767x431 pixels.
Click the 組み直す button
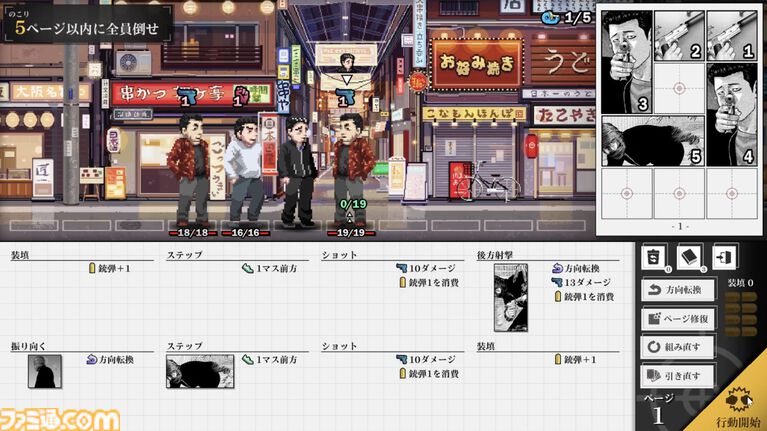679,346
